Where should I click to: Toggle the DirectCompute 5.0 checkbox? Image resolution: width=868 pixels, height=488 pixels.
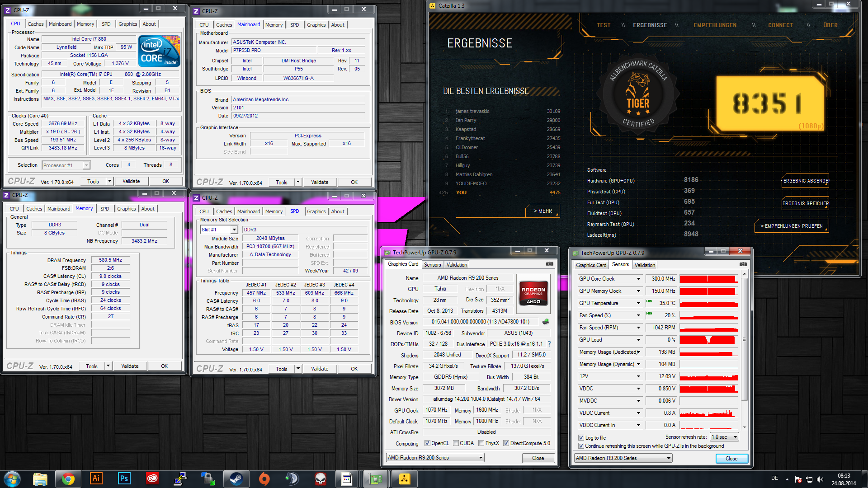[506, 443]
